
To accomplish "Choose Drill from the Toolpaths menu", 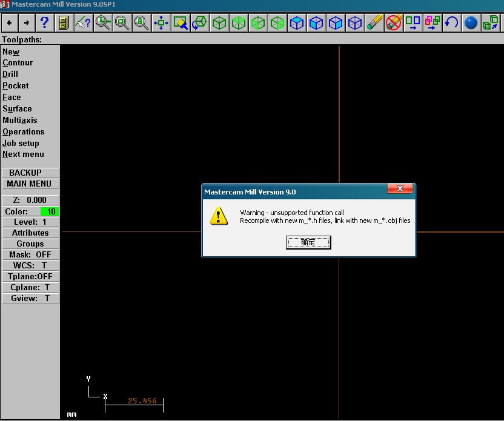I will coord(10,75).
